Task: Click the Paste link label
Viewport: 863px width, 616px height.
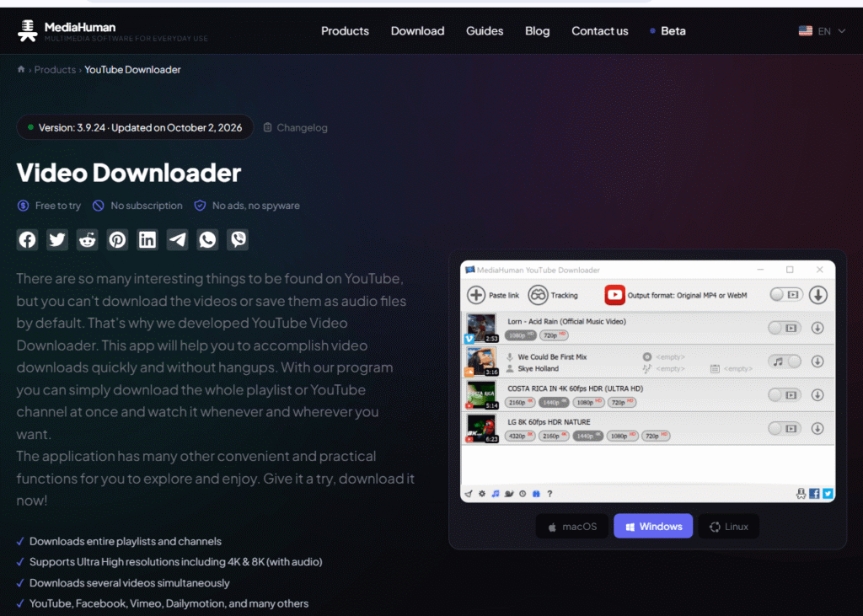Action: tap(504, 296)
